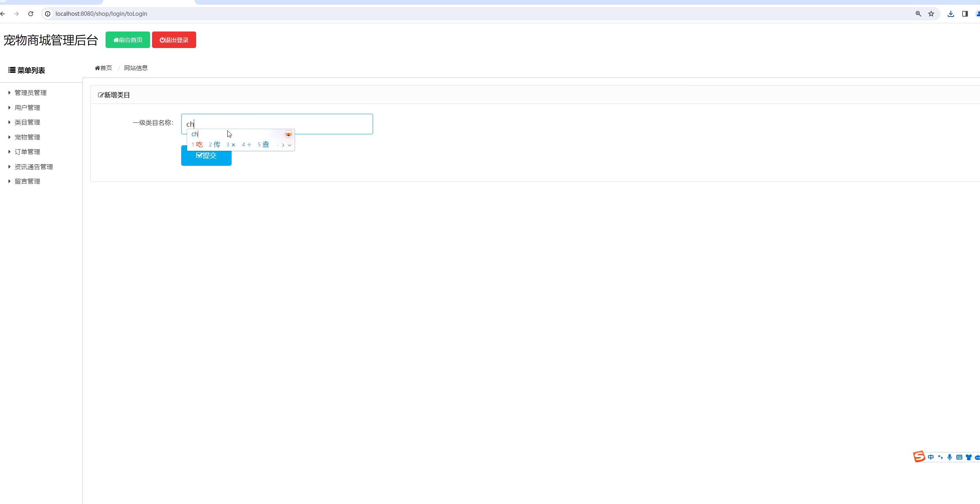Go to next IME candidate page
Viewport: 980px width, 504px height.
(x=283, y=145)
